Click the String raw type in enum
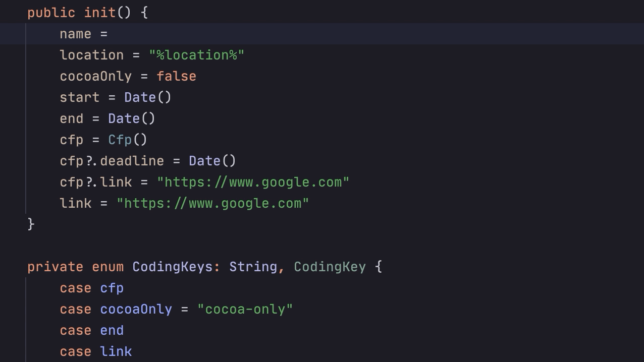Viewport: 644px width, 362px height. [x=253, y=267]
